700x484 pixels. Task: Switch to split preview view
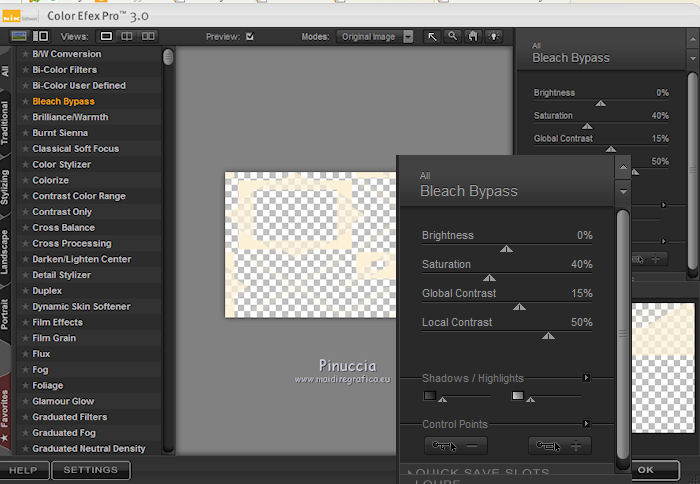[127, 37]
